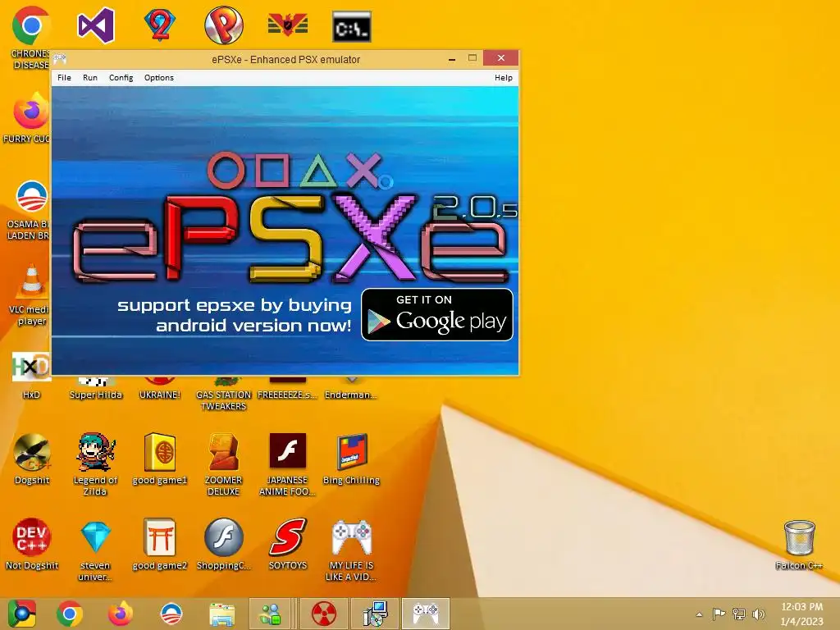
Task: Switch to the green people taskbar app
Action: coord(270,614)
